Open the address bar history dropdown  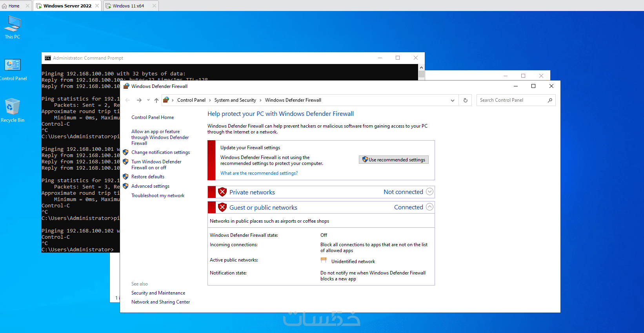[453, 100]
